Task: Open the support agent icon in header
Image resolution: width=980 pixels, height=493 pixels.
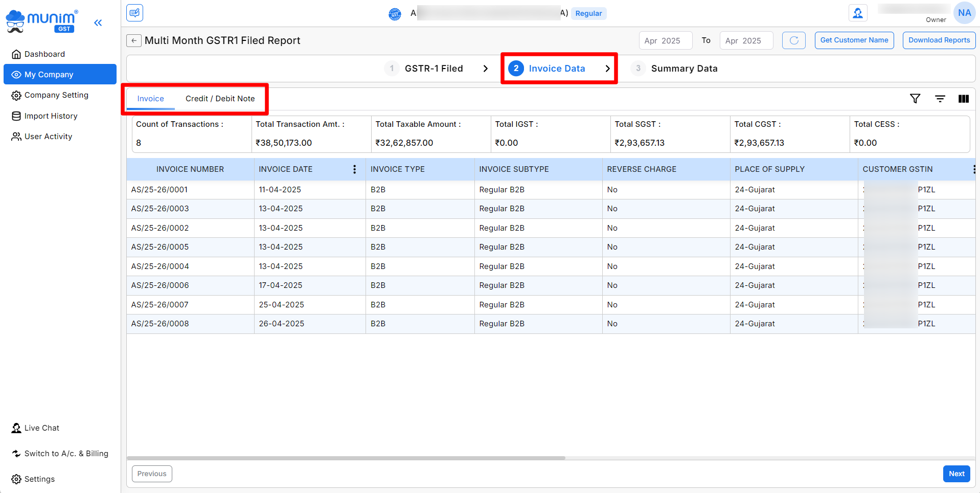Action: [858, 13]
